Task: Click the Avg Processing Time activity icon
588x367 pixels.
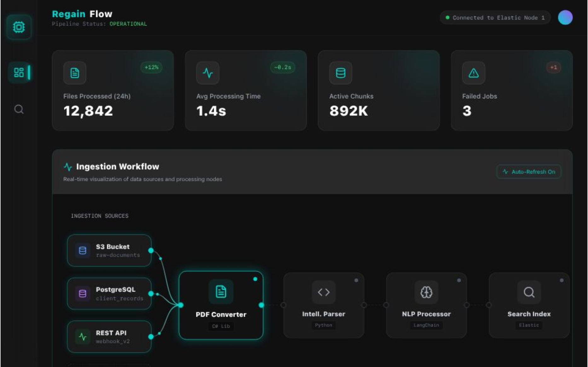Action: [208, 73]
